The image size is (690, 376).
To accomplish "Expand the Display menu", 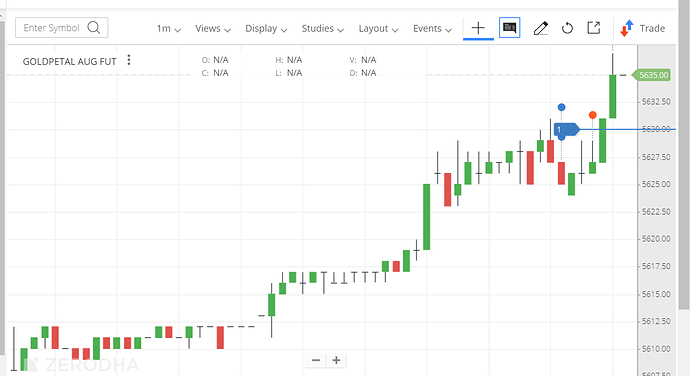I will click(x=266, y=29).
